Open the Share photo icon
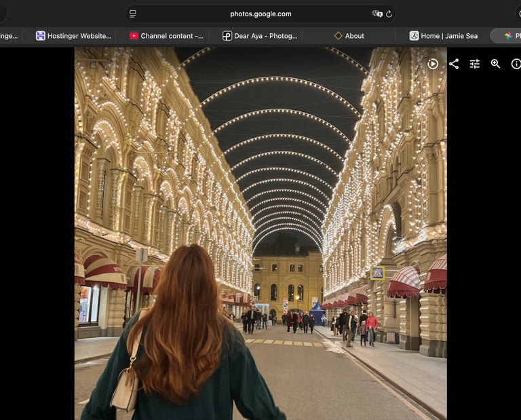 [x=454, y=64]
